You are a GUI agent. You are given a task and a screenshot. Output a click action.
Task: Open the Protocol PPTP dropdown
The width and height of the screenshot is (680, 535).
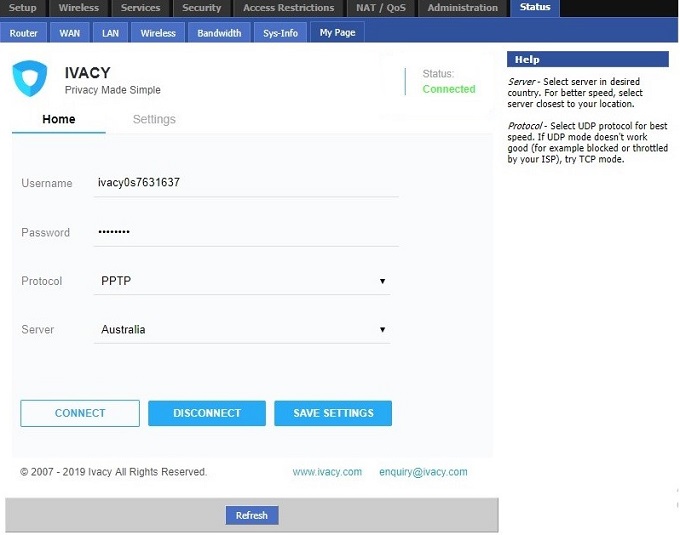pos(242,281)
